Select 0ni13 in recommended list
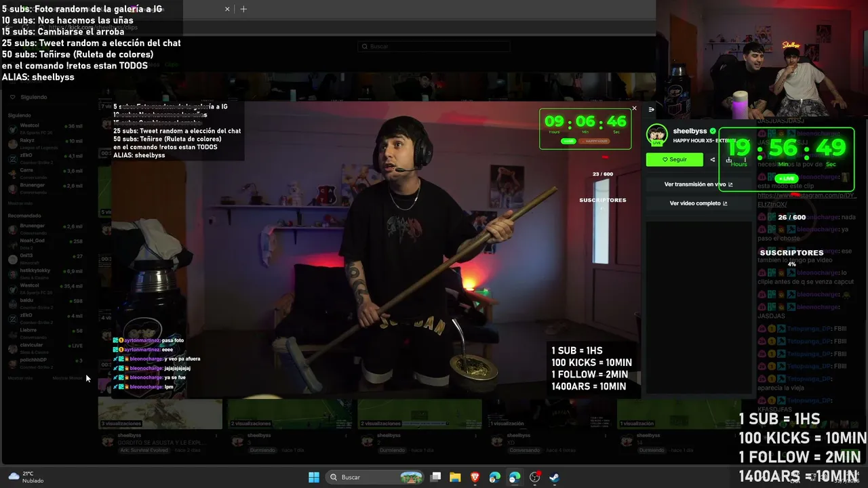The width and height of the screenshot is (868, 488). coord(45,258)
